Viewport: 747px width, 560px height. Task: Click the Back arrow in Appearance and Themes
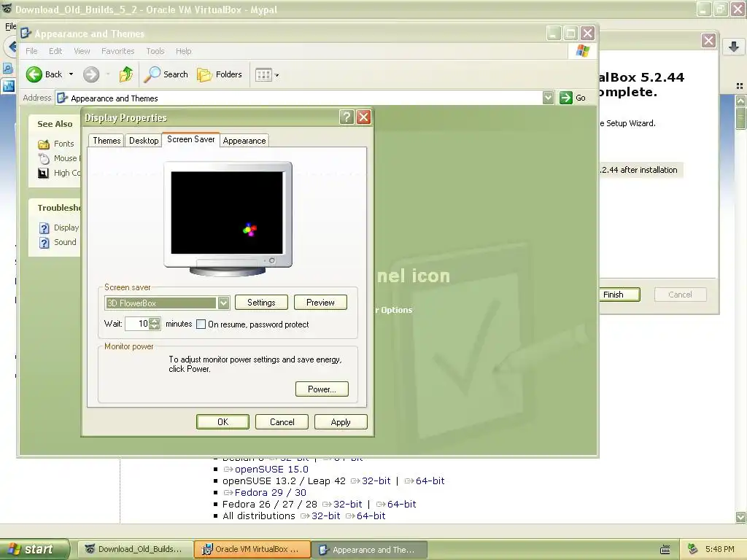pyautogui.click(x=34, y=74)
